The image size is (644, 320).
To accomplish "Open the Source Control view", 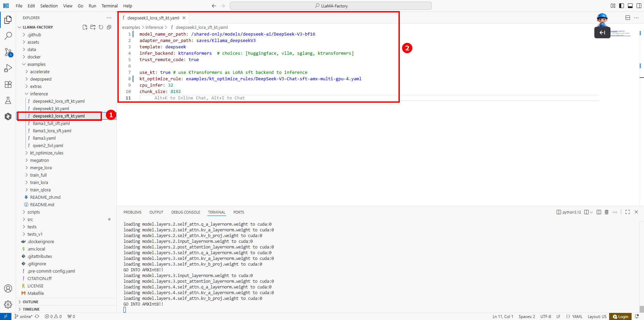I will [x=8, y=52].
